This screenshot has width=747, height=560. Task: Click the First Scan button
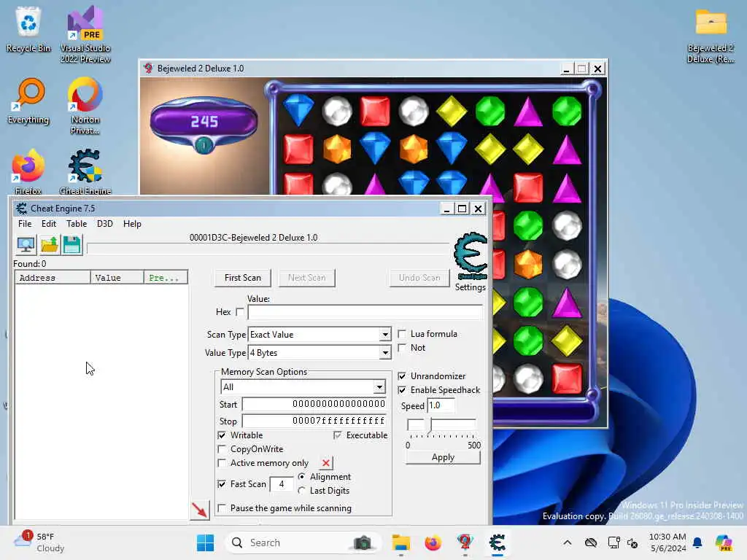click(243, 278)
